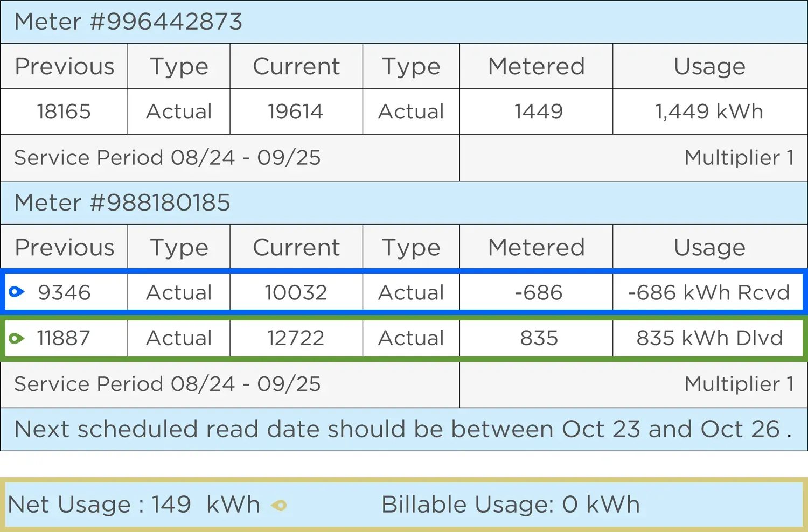Click the Metered value -686
The height and width of the screenshot is (532, 808).
tap(538, 292)
